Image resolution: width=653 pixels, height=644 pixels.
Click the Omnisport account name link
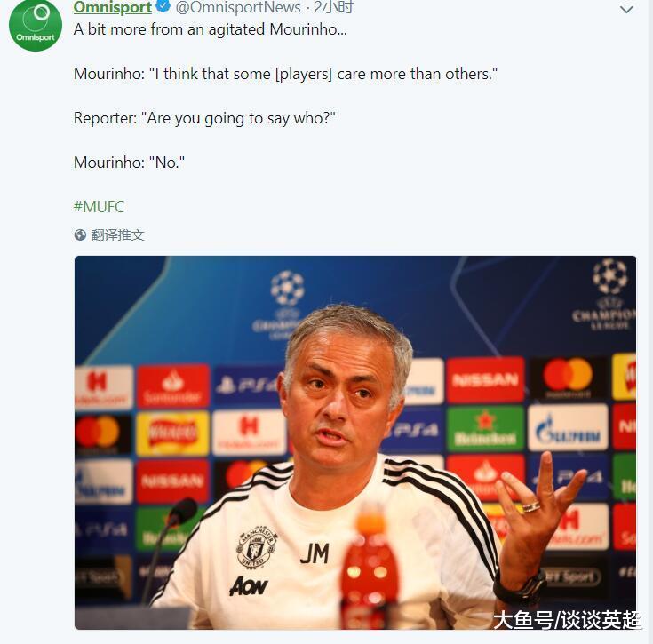coord(113,7)
